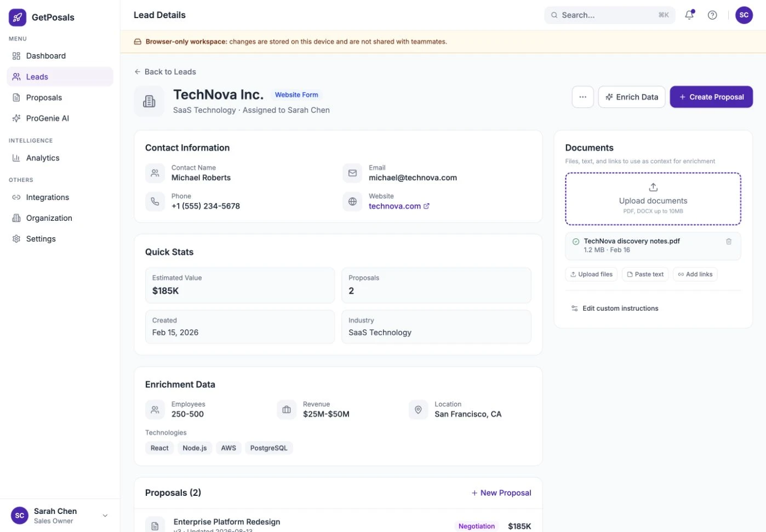This screenshot has width=766, height=532.
Task: Open Integrations in the sidebar
Action: [60, 197]
